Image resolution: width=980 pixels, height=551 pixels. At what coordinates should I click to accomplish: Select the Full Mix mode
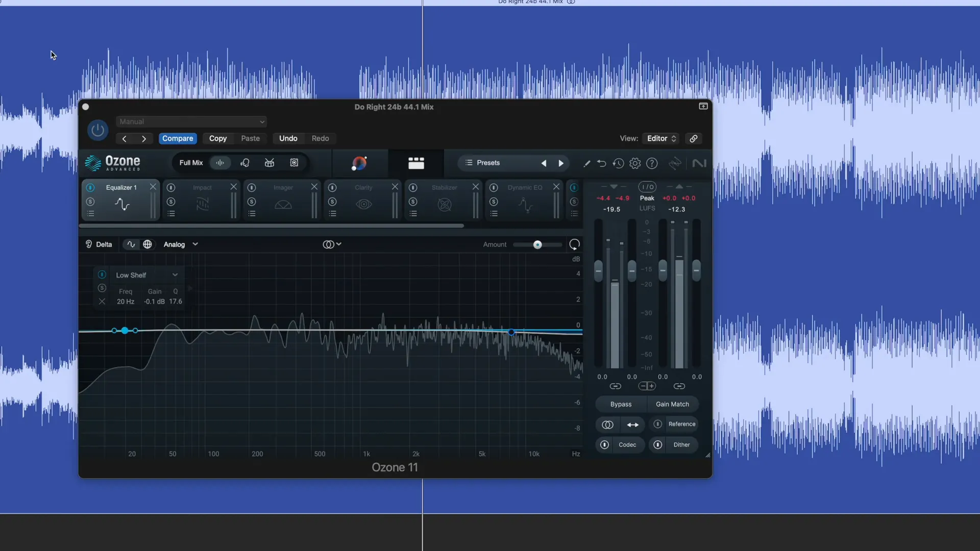point(191,163)
